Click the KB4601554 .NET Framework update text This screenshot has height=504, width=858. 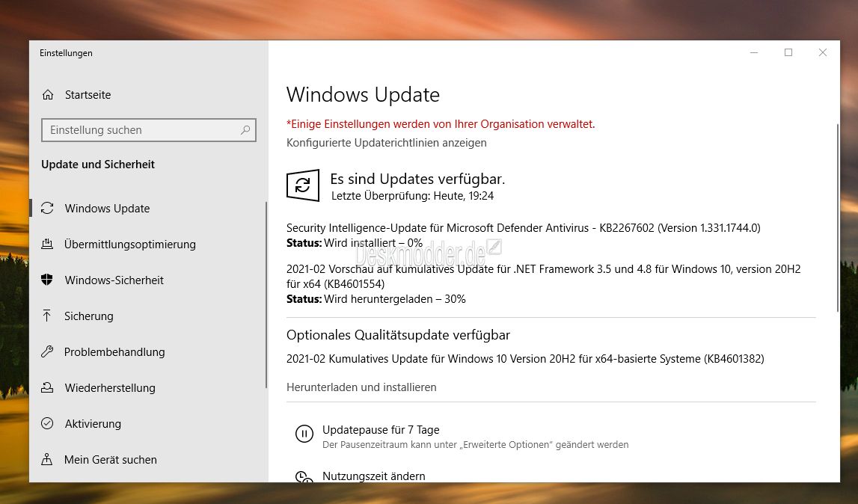click(x=543, y=277)
